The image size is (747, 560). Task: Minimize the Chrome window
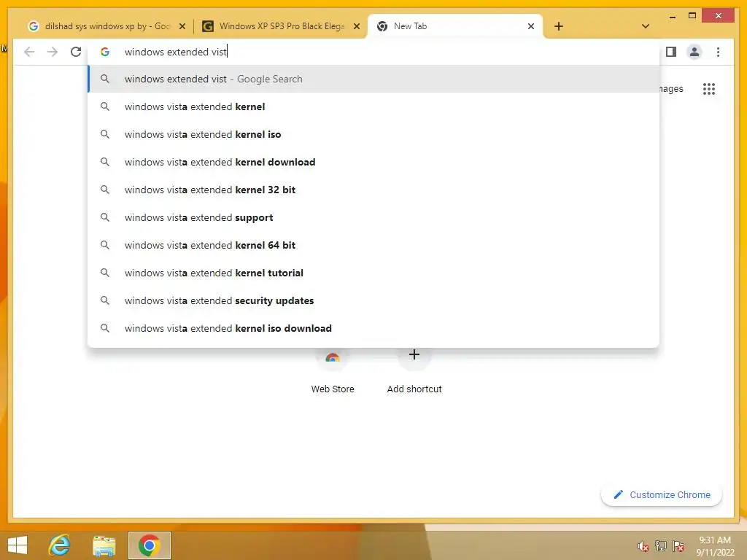coord(672,17)
